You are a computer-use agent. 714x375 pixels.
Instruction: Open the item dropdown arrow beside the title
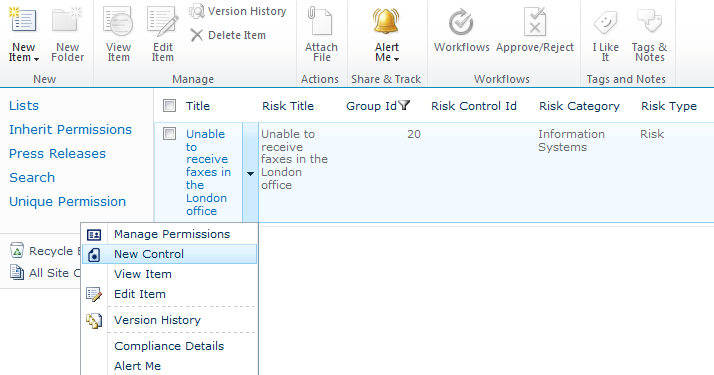tap(250, 173)
